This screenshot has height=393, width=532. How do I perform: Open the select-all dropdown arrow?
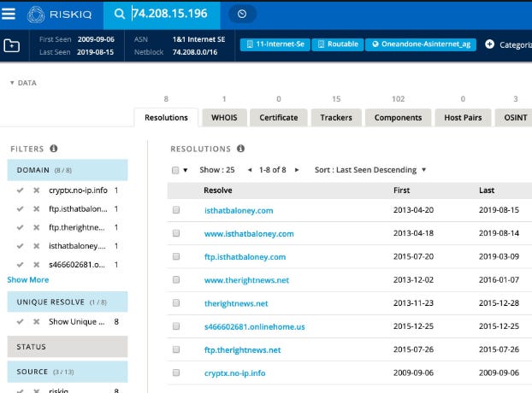click(186, 170)
